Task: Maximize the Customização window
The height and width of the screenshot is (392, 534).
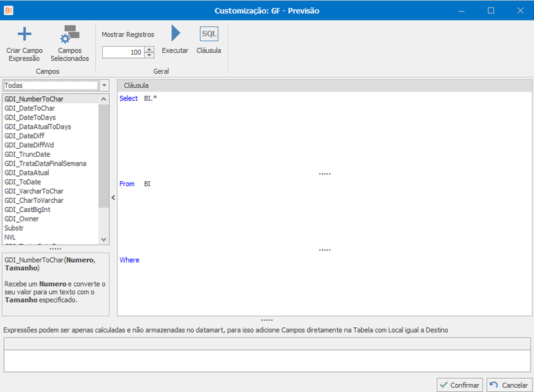Action: tap(491, 11)
